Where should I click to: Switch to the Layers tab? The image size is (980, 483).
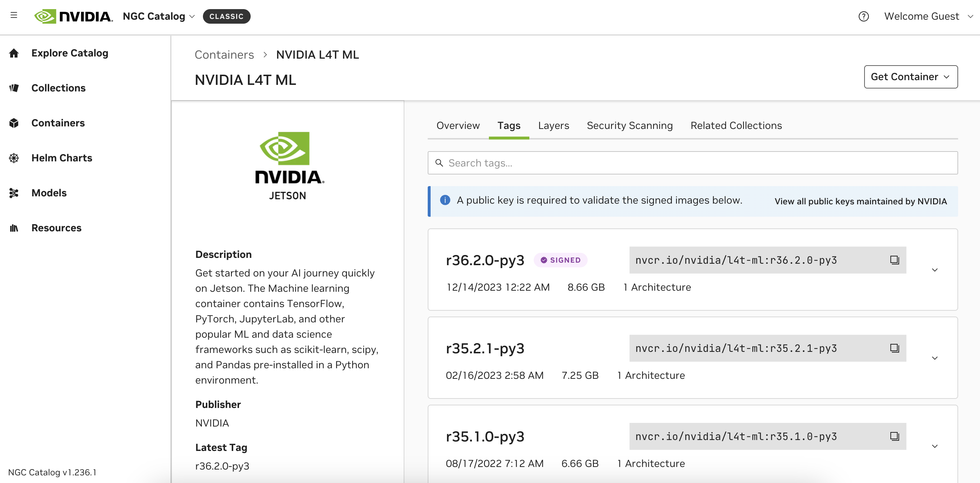[553, 126]
